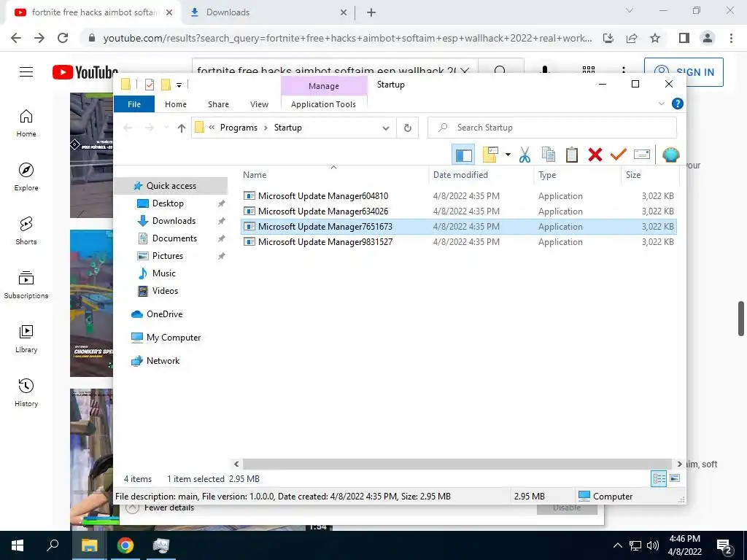Click the Search Startup input box
The width and height of the screenshot is (747, 560).
click(x=552, y=128)
